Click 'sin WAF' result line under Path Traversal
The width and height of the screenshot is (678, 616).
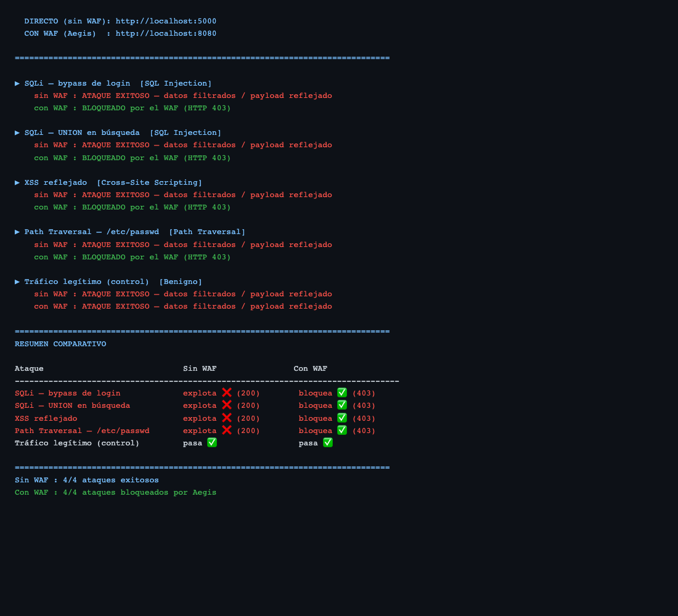click(x=183, y=245)
